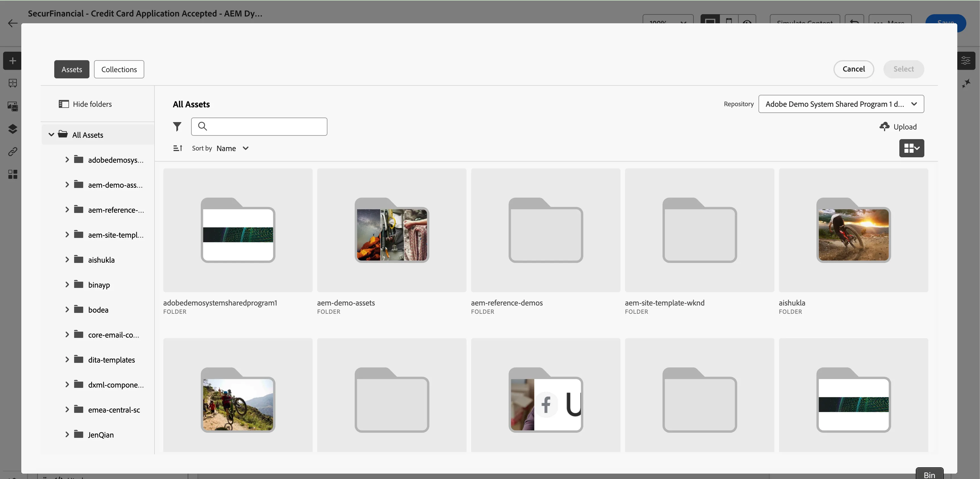The height and width of the screenshot is (479, 980).
Task: Select aem-site-templ... in folder tree
Action: 116,235
